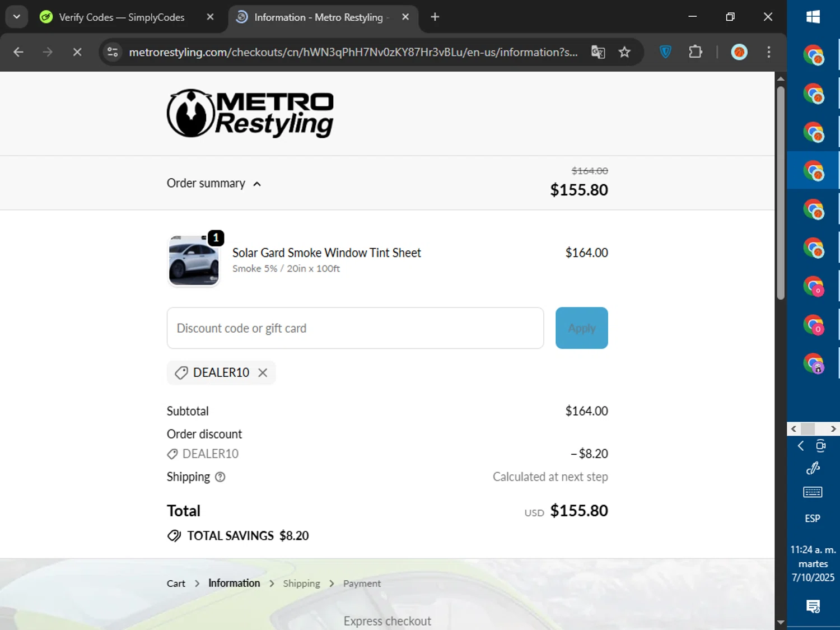The width and height of the screenshot is (840, 630).
Task: Open the Chrome taskbar icon with purple badge
Action: tap(813, 363)
